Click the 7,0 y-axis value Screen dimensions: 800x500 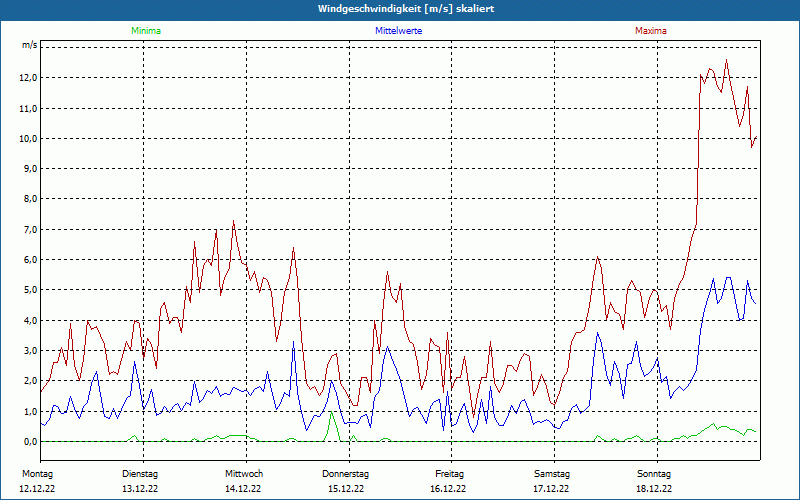(x=31, y=230)
